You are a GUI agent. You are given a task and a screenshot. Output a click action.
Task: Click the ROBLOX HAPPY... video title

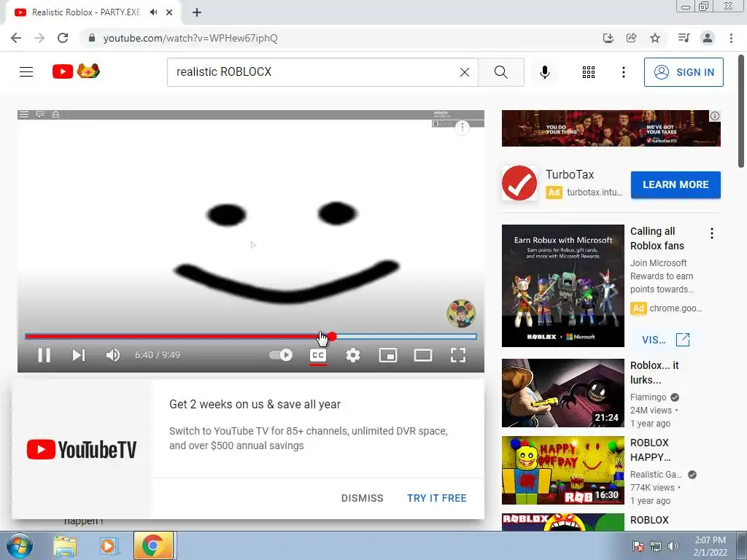coord(650,449)
